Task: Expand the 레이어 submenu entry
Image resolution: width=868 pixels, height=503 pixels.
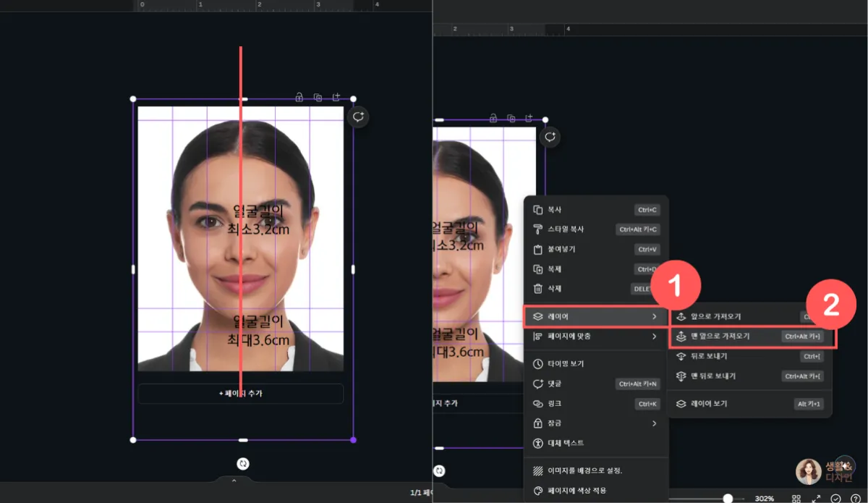Action: (x=596, y=316)
